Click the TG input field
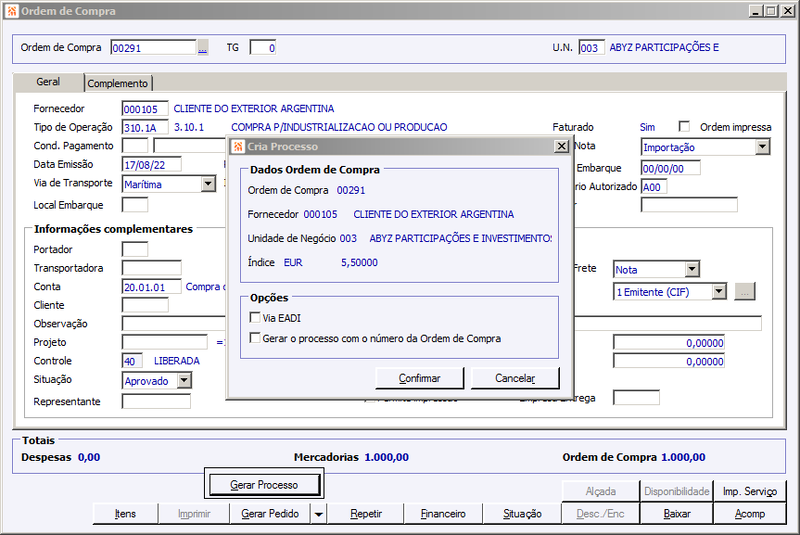The width and height of the screenshot is (800, 535). point(263,48)
